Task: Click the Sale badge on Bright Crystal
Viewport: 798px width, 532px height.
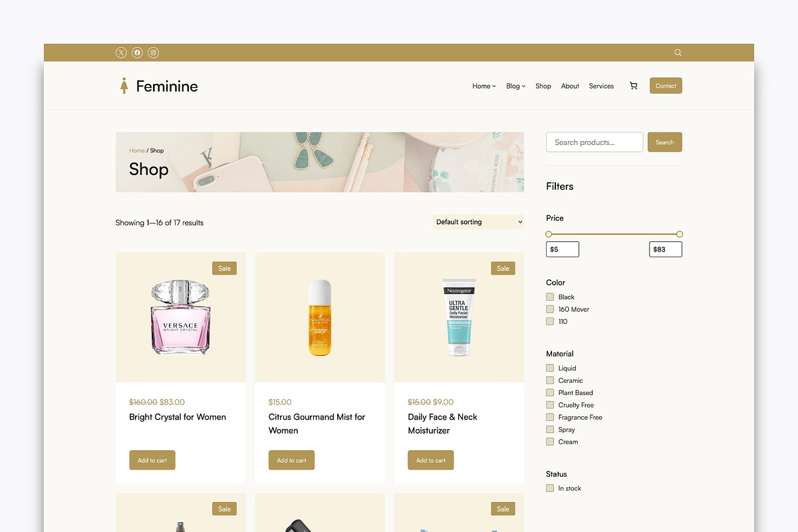Action: [x=225, y=268]
